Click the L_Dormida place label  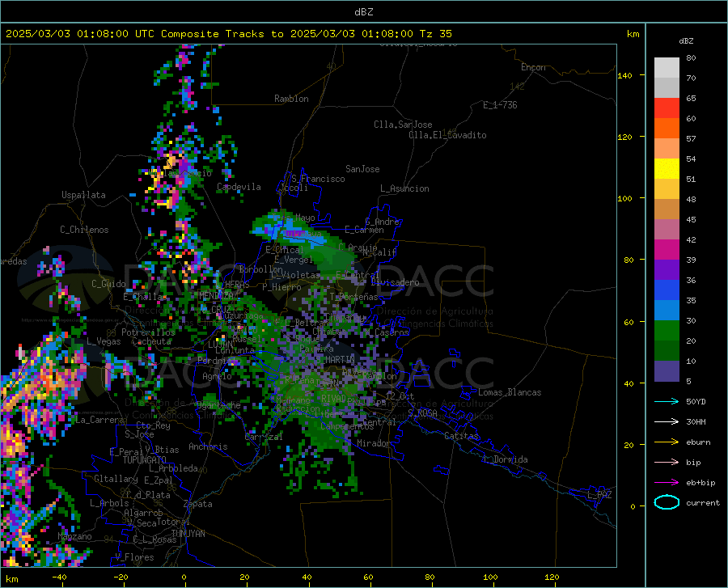(505, 459)
